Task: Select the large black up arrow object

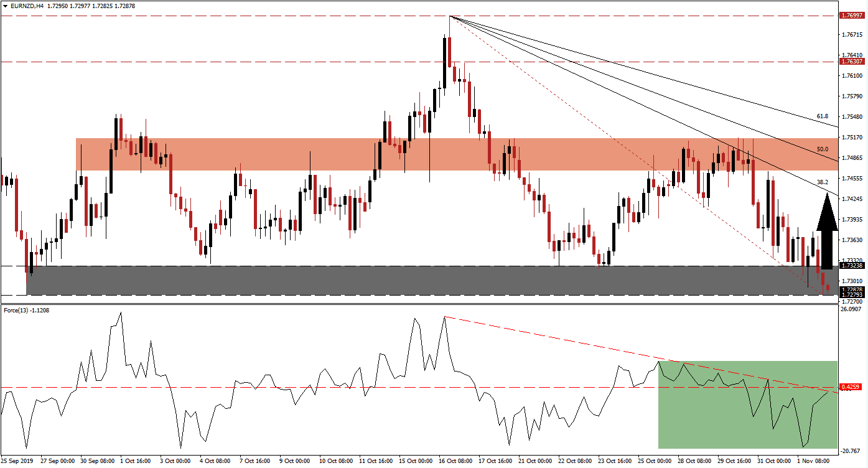Action: coord(828,230)
